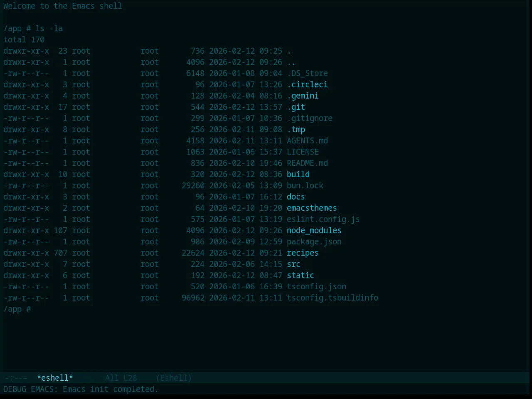This screenshot has height=399, width=532.
Task: Click the README.md file name
Action: coord(307,163)
